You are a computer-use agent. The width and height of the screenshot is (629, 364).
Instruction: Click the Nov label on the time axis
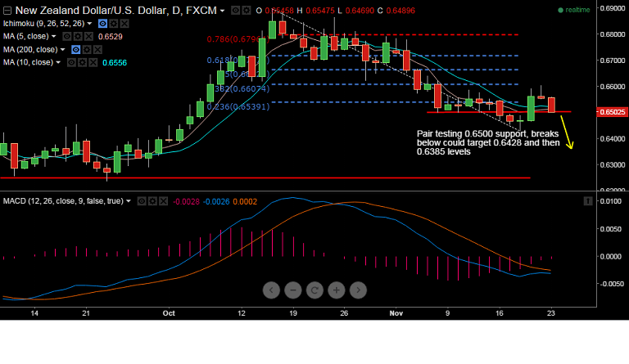point(396,313)
